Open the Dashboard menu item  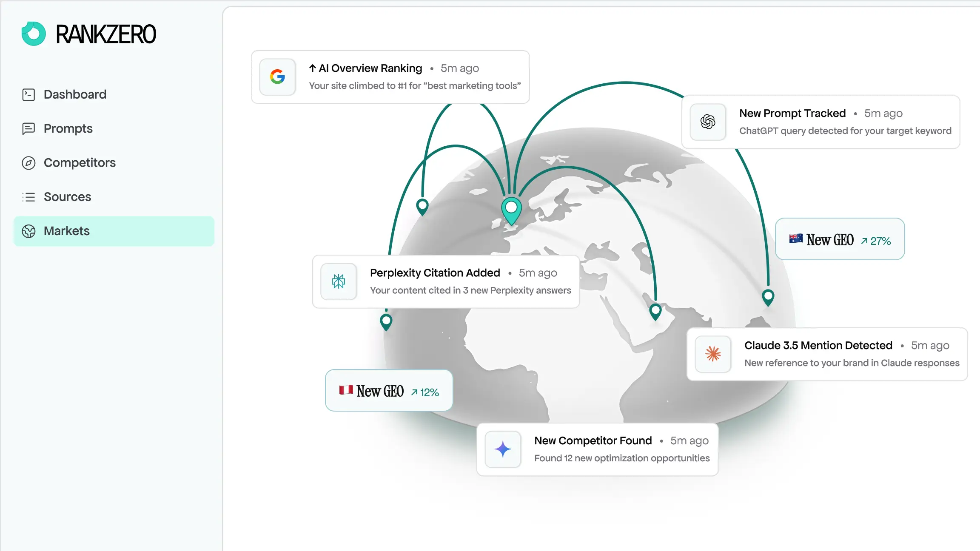pyautogui.click(x=75, y=94)
